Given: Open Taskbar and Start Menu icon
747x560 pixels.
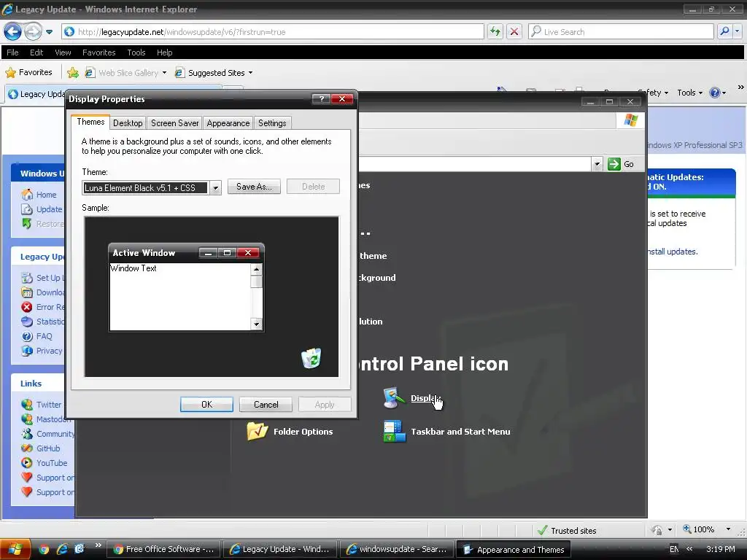Looking at the screenshot, I should [x=447, y=432].
